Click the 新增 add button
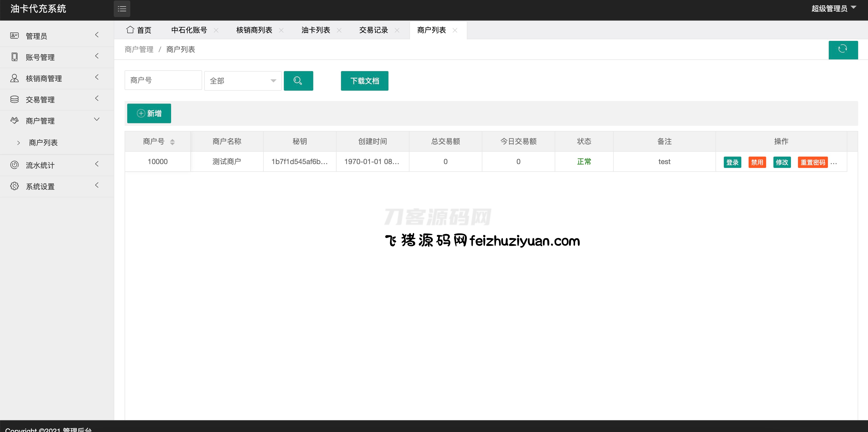The width and height of the screenshot is (868, 432). 149,113
